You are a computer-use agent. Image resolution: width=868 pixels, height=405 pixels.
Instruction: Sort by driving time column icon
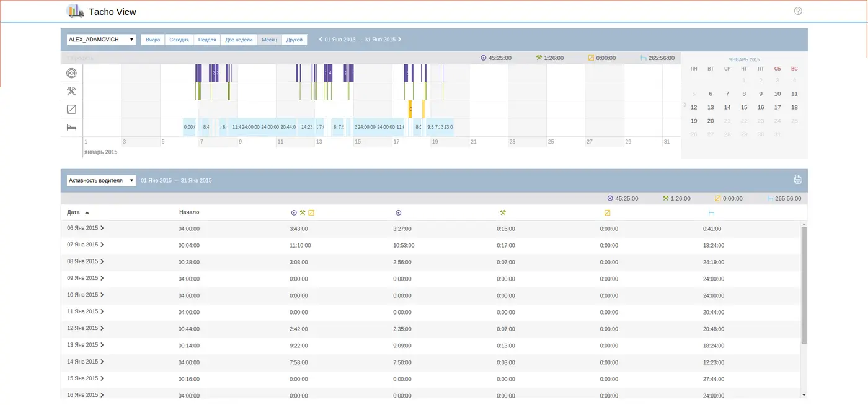click(x=398, y=213)
